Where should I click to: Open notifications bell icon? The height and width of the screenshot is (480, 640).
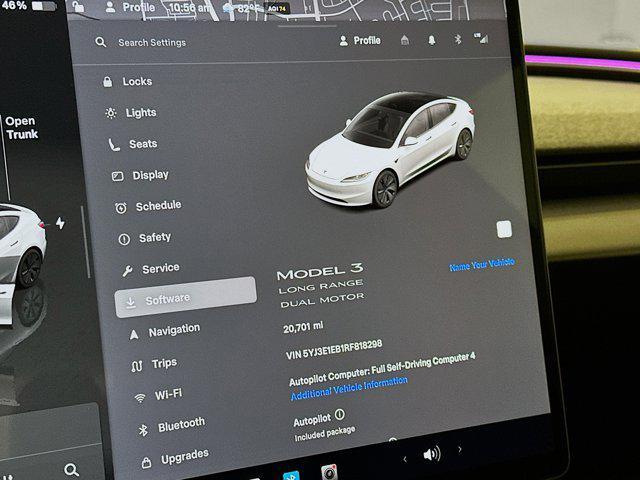click(431, 40)
